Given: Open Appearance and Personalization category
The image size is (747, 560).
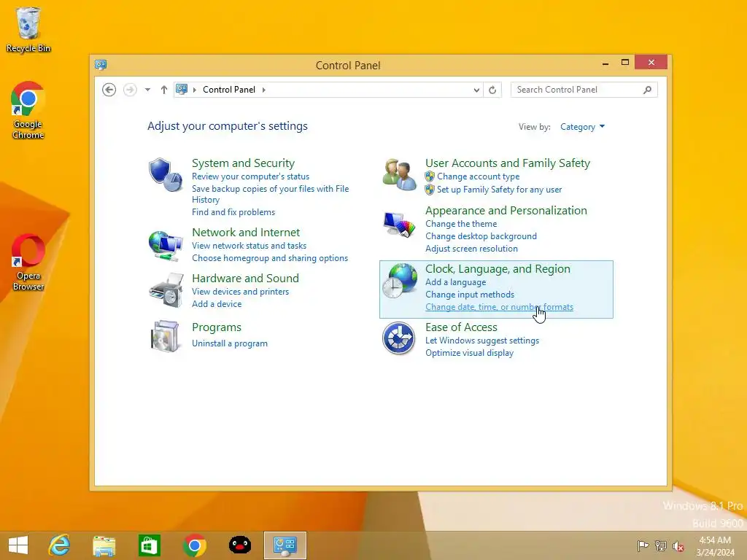Looking at the screenshot, I should click(506, 211).
